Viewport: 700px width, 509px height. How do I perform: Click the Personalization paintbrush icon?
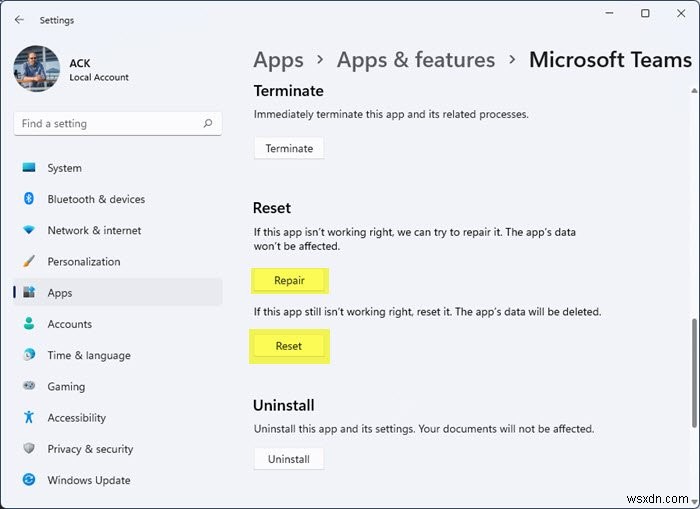coord(29,261)
